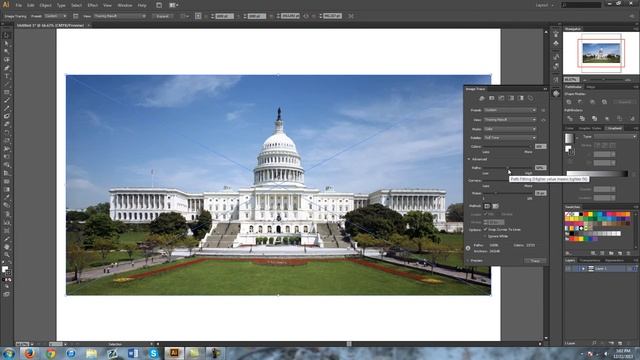640x360 pixels.
Task: Select the Rectangle tool
Action: tap(7, 92)
